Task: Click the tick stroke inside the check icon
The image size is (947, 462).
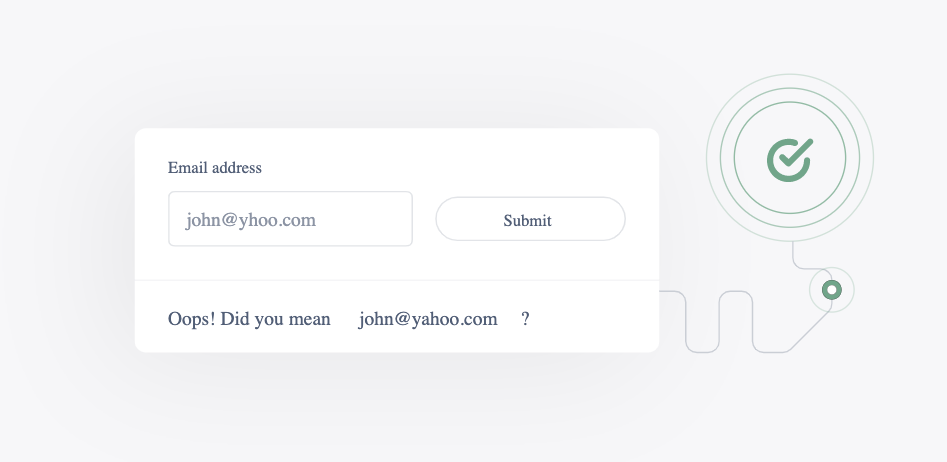Action: click(x=796, y=153)
